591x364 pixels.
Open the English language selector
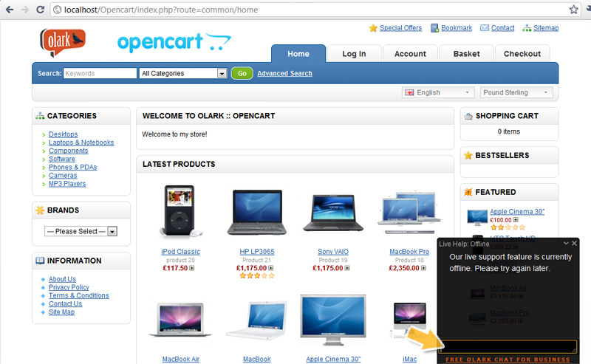(x=437, y=92)
